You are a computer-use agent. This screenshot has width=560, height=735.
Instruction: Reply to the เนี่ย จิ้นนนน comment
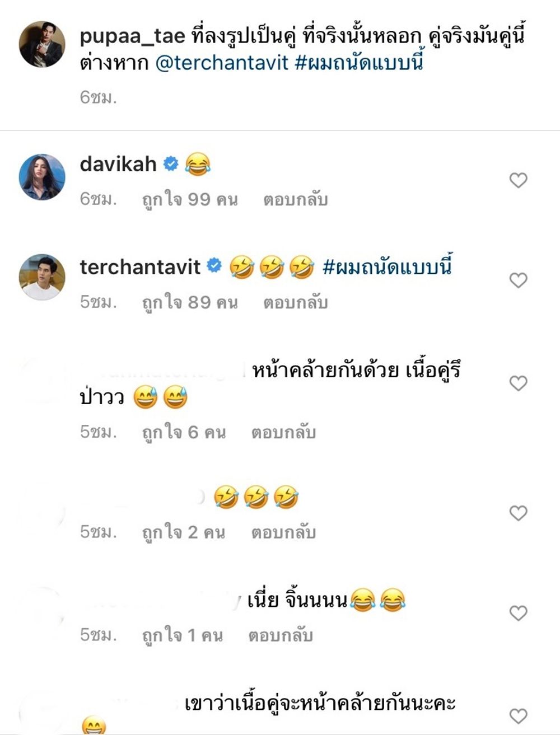pos(280,635)
